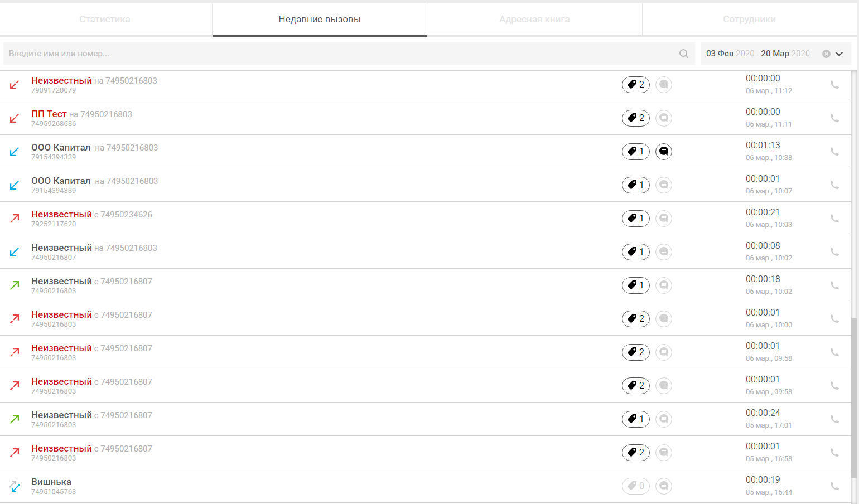Click tag badge on 17:01 call
The height and width of the screenshot is (504, 859).
click(x=636, y=419)
